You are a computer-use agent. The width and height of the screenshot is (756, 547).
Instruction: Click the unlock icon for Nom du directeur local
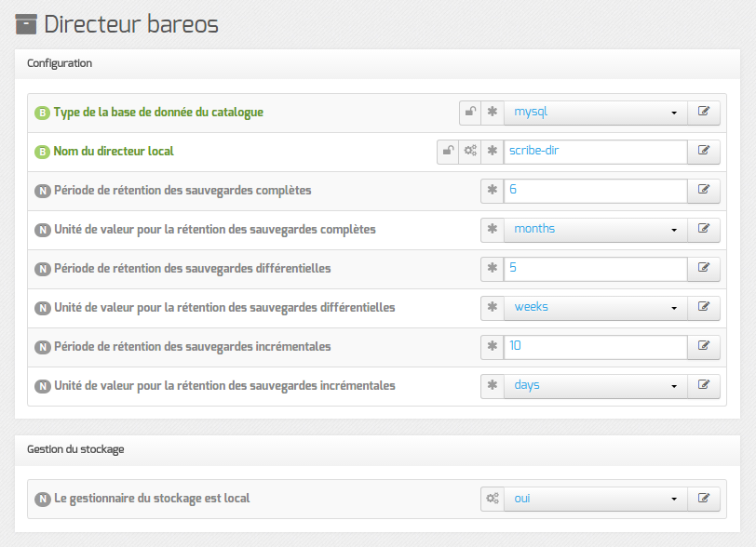click(x=449, y=152)
